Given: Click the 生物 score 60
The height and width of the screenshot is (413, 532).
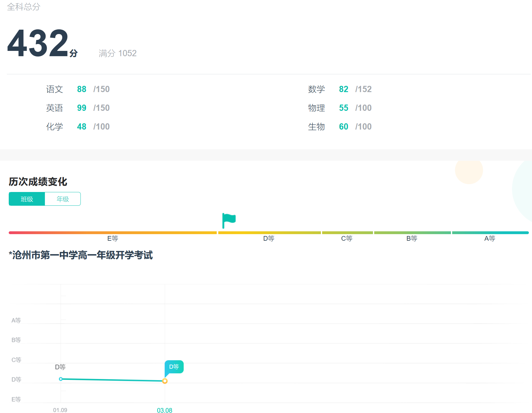Looking at the screenshot, I should point(344,127).
